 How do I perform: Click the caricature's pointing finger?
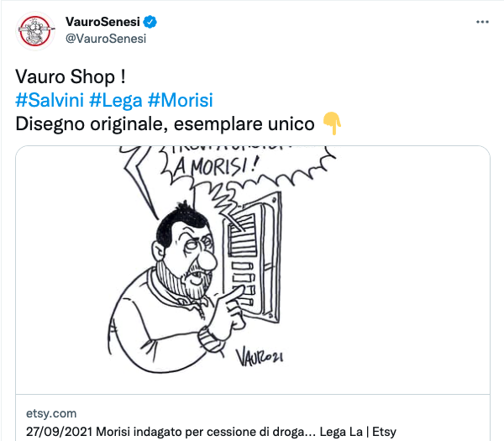click(232, 294)
